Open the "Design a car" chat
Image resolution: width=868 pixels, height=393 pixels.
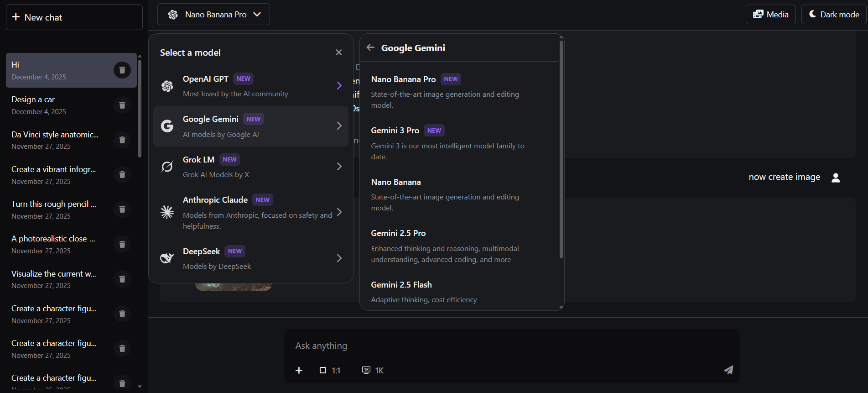tap(71, 105)
